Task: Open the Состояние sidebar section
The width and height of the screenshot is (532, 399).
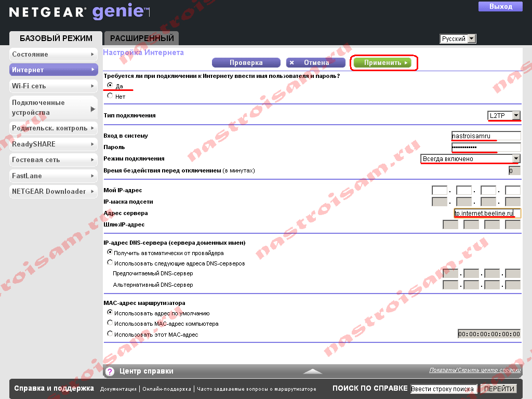Action: point(54,55)
